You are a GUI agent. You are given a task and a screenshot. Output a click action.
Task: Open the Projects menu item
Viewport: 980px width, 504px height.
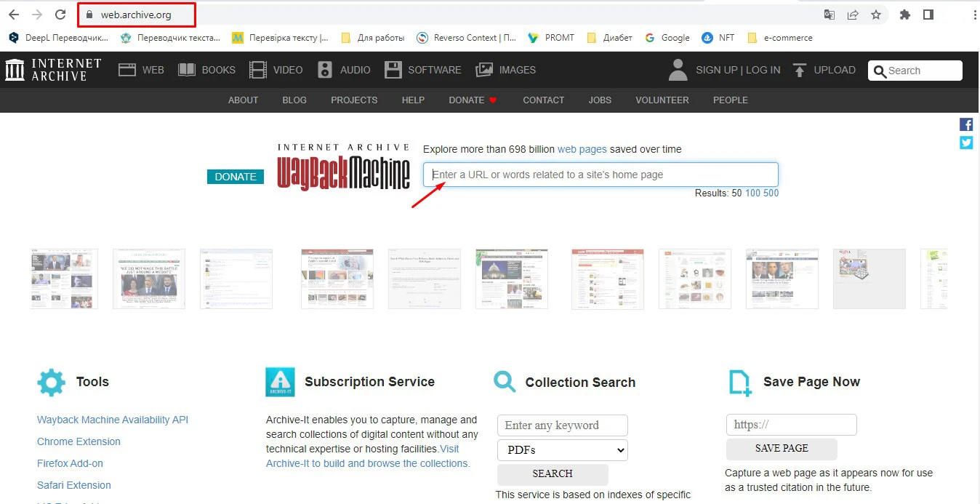pos(354,100)
